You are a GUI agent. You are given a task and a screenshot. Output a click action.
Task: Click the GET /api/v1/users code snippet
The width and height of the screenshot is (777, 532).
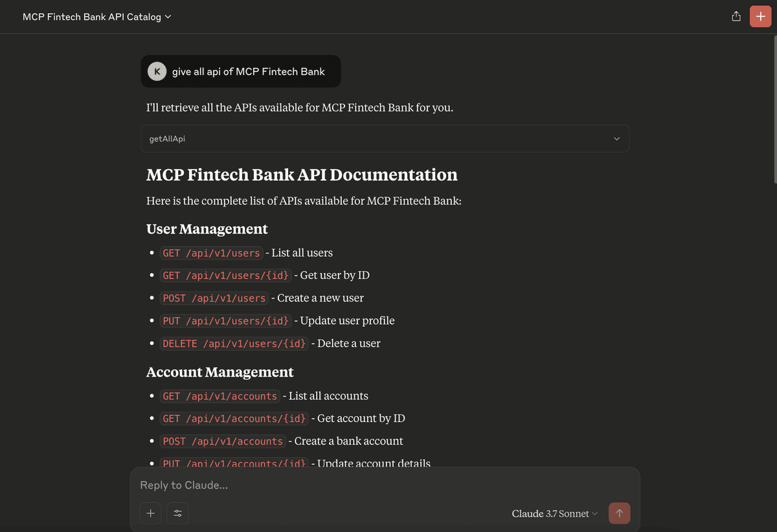(x=211, y=253)
